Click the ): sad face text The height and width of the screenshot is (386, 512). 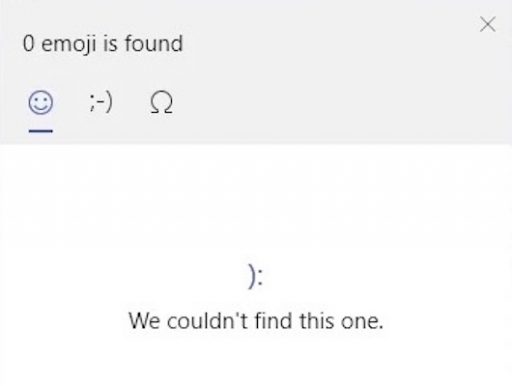[256, 276]
